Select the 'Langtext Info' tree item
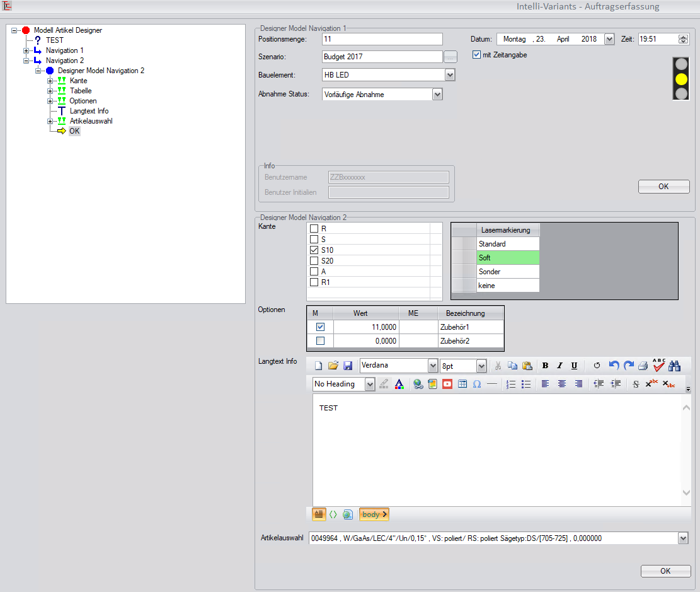This screenshot has height=592, width=700. click(x=89, y=111)
